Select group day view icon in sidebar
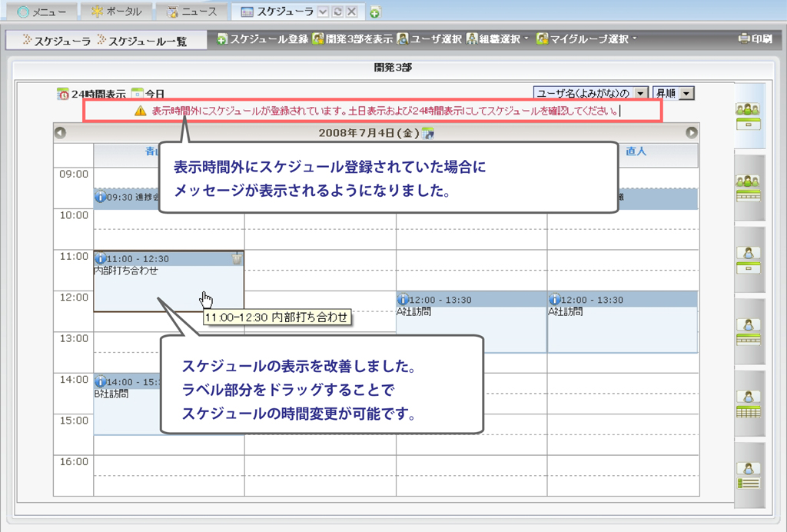This screenshot has width=787, height=532. pos(749,116)
